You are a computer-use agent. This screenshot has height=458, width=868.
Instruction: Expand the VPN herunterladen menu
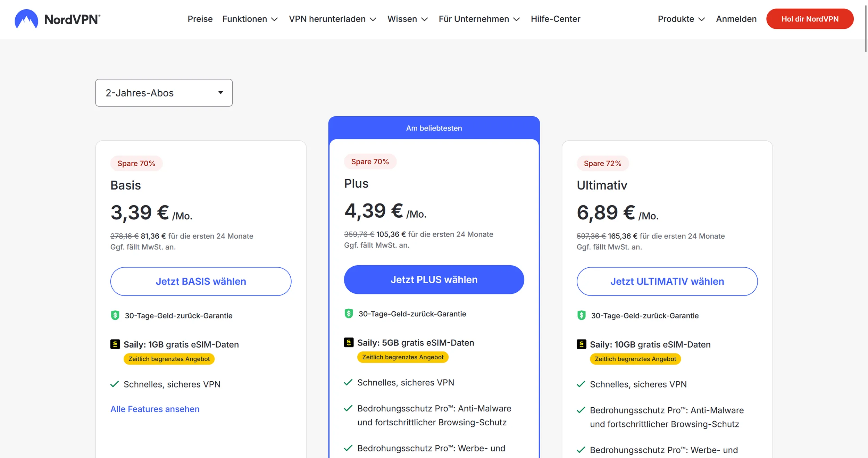coord(333,19)
